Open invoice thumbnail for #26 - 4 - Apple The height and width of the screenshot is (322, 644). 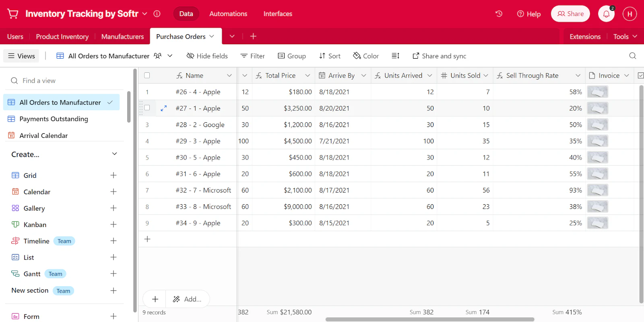point(597,92)
